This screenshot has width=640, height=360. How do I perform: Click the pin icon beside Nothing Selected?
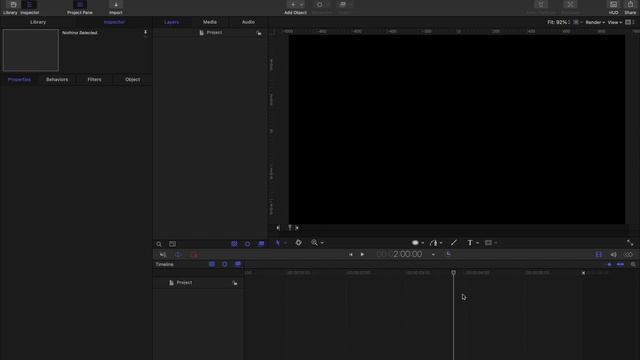145,33
